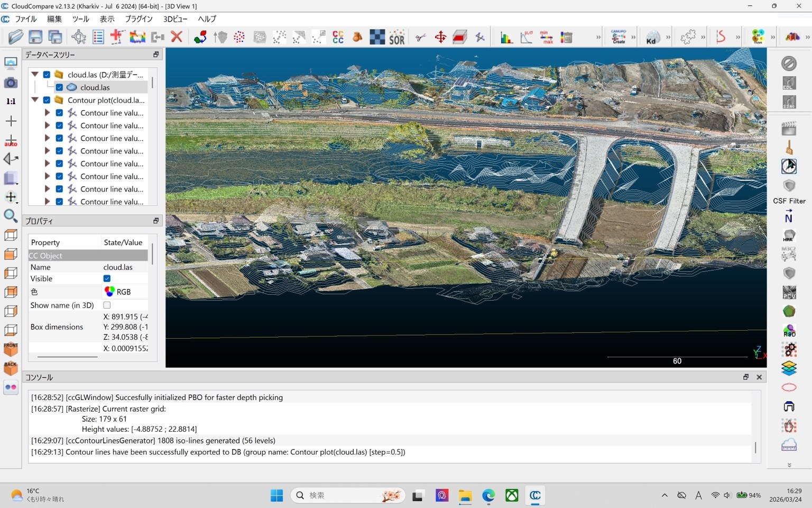Click the Save icon in toolbar
The width and height of the screenshot is (812, 508).
click(x=35, y=37)
